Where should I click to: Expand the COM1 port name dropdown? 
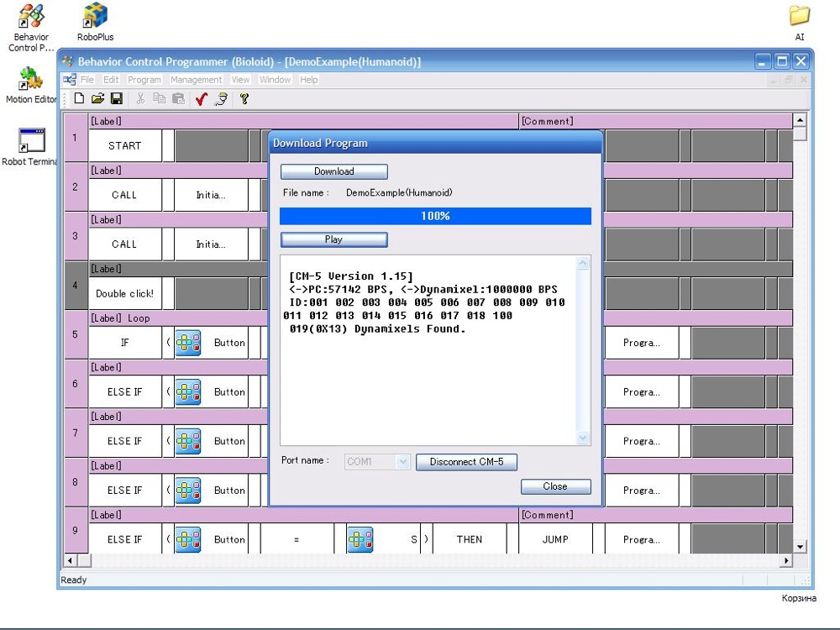point(403,462)
